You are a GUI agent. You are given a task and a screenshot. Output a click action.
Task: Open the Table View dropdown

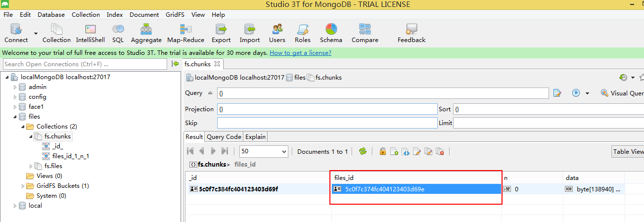click(x=628, y=151)
